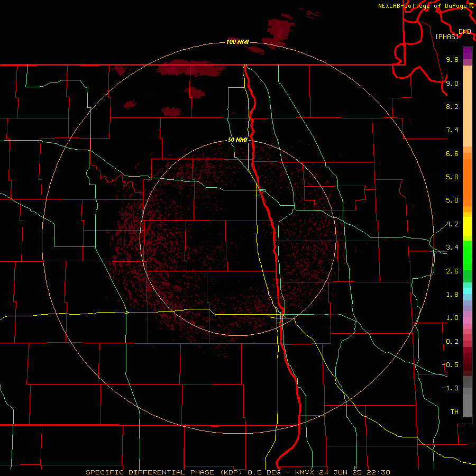Click the 3.4 scale value
The height and width of the screenshot is (476, 476).
[452, 248]
